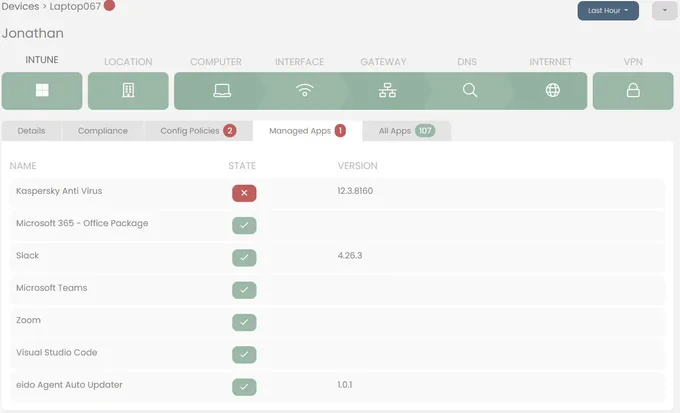The height and width of the screenshot is (413, 680).
Task: Click the 107 badge on All Apps
Action: pos(425,131)
